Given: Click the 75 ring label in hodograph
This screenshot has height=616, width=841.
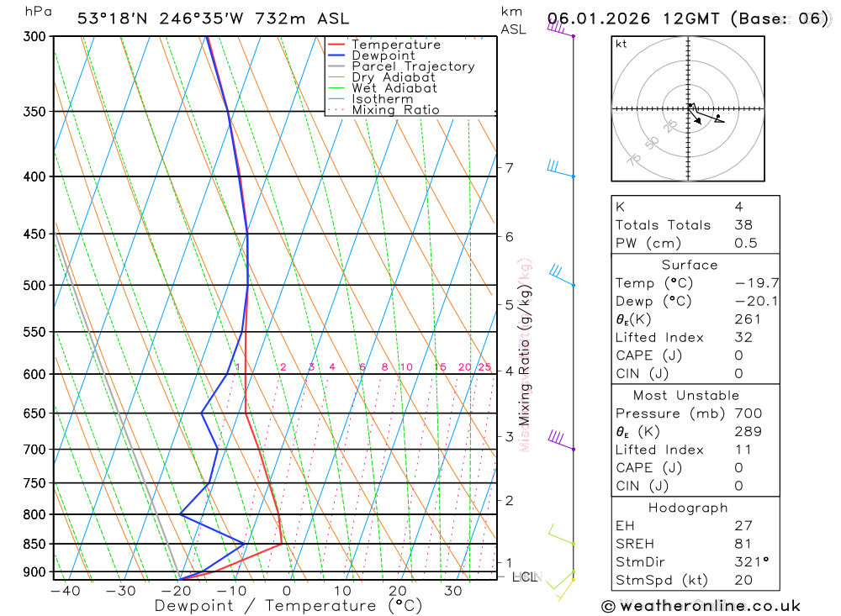Looking at the screenshot, I should [x=634, y=159].
